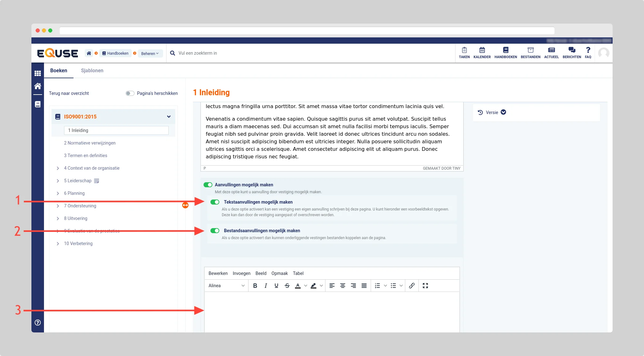The width and height of the screenshot is (644, 356).
Task: Apply strikethrough formatting
Action: coord(287,286)
